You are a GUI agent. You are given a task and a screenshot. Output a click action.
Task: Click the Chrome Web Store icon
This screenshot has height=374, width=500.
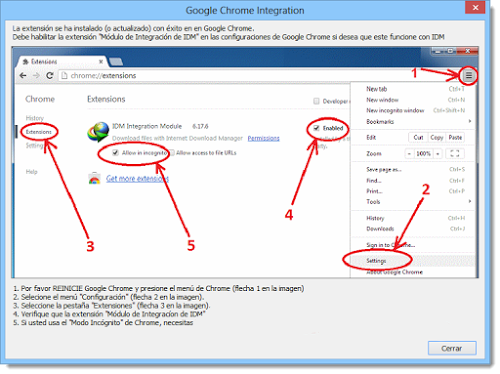pyautogui.click(x=94, y=178)
